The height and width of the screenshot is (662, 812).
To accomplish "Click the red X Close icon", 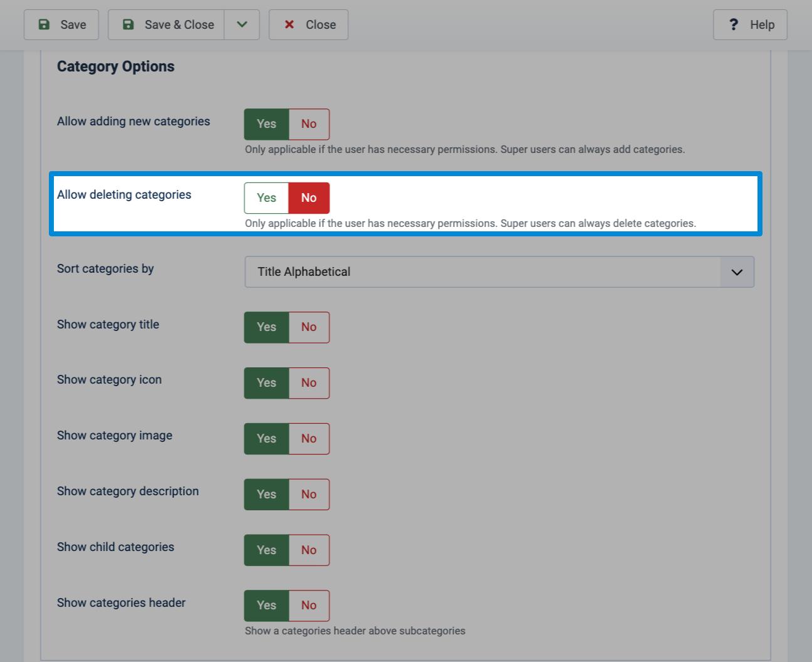I will click(x=289, y=24).
